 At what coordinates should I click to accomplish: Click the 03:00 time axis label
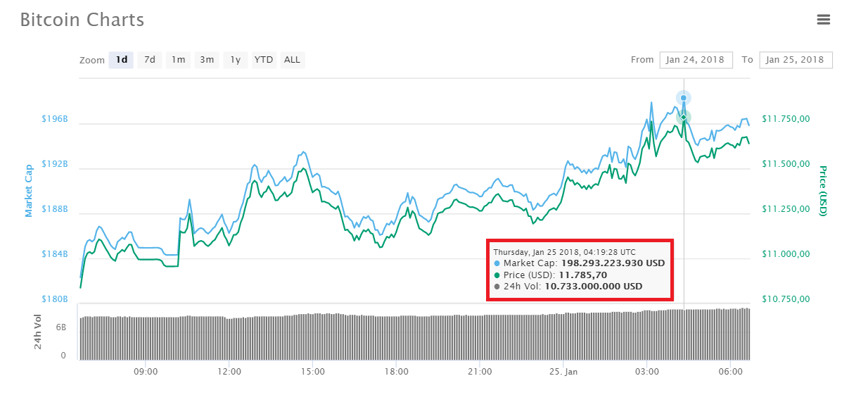(646, 371)
